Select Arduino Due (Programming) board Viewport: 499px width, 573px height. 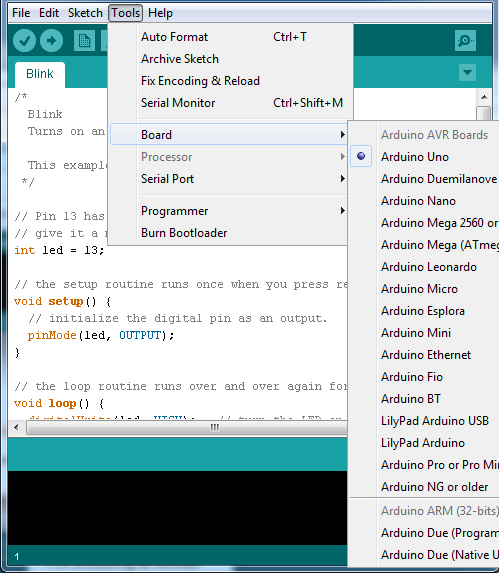424,533
